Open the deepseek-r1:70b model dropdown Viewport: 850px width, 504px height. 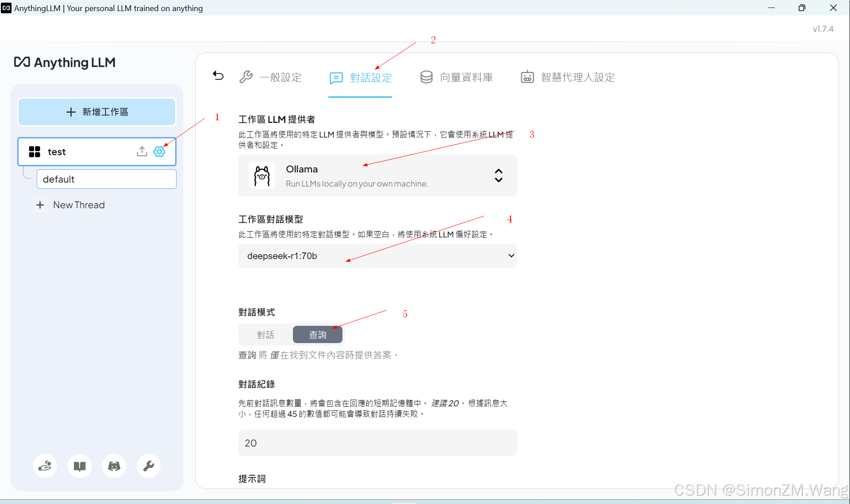(x=377, y=256)
